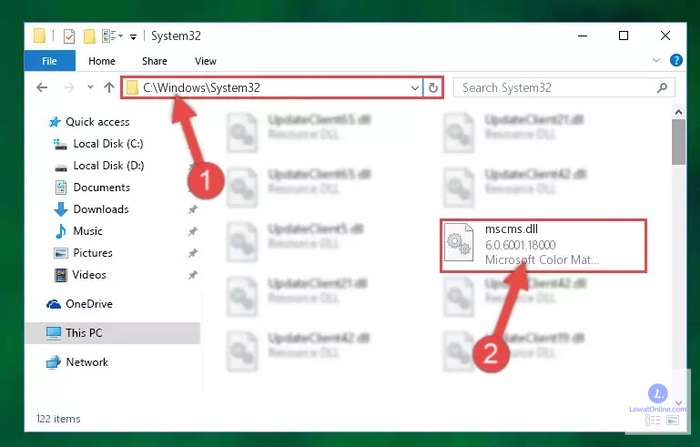Image resolution: width=700 pixels, height=447 pixels.
Task: Click the Quick access star icon
Action: tap(54, 122)
